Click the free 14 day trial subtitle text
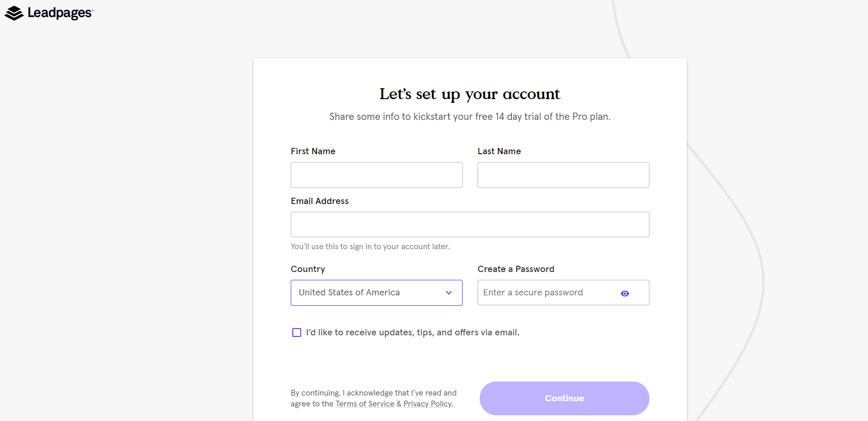Image resolution: width=868 pixels, height=421 pixels. point(470,117)
